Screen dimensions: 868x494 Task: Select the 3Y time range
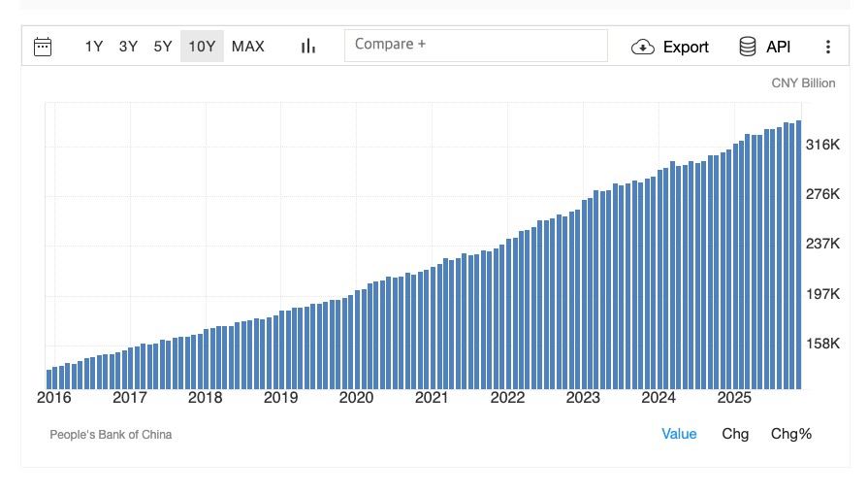click(x=128, y=46)
